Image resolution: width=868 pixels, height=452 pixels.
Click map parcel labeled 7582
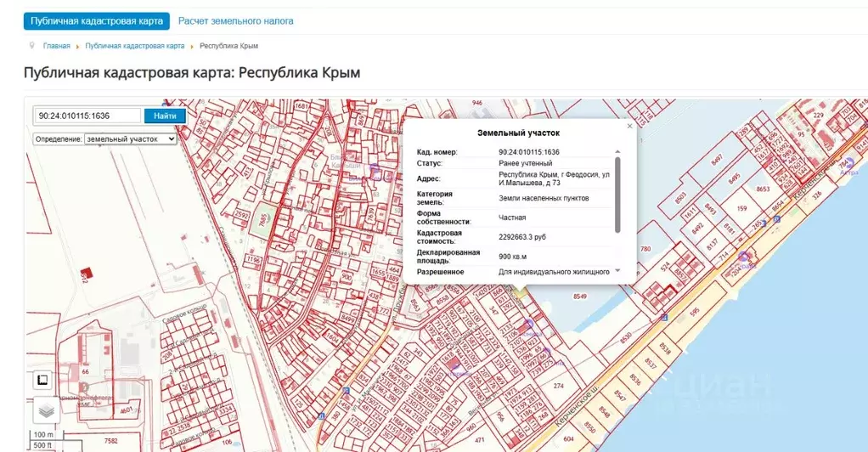pyautogui.click(x=110, y=441)
